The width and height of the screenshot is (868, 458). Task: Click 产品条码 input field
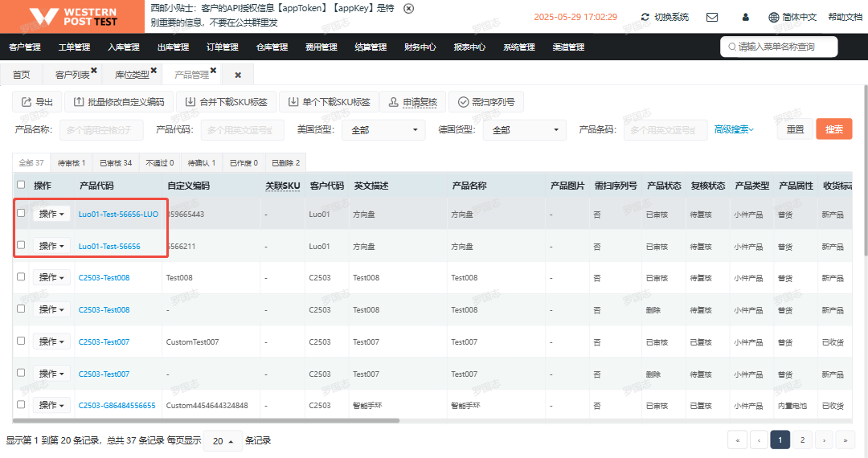pos(665,130)
